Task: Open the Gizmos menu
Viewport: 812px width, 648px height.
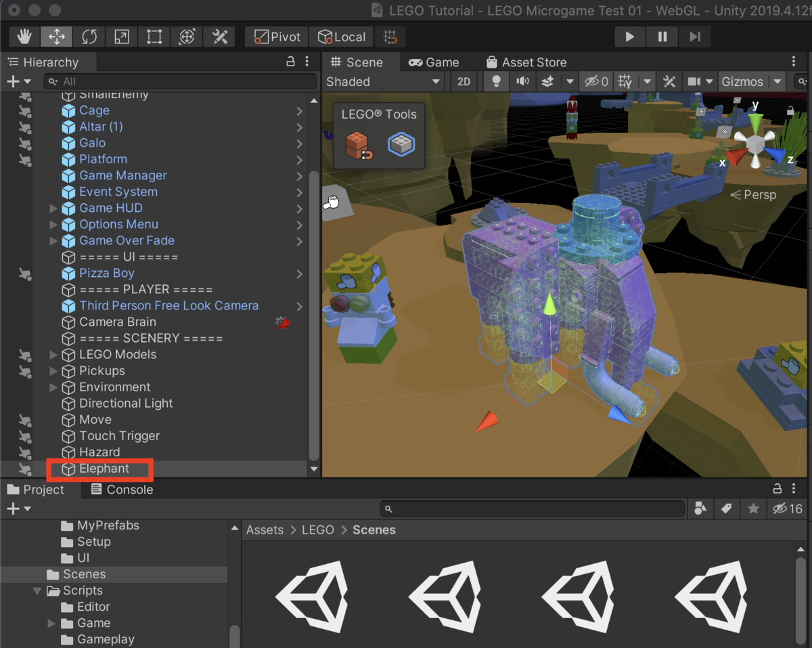Action: tap(742, 82)
